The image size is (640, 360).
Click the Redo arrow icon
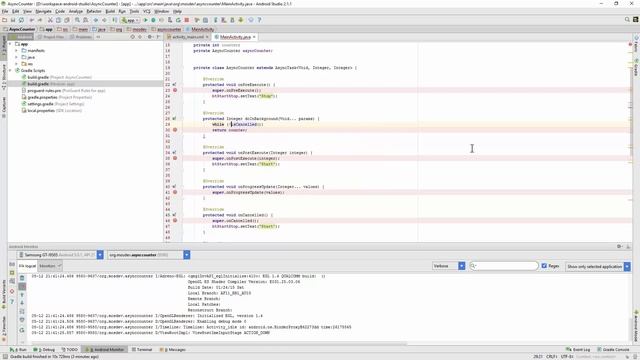(40, 20)
